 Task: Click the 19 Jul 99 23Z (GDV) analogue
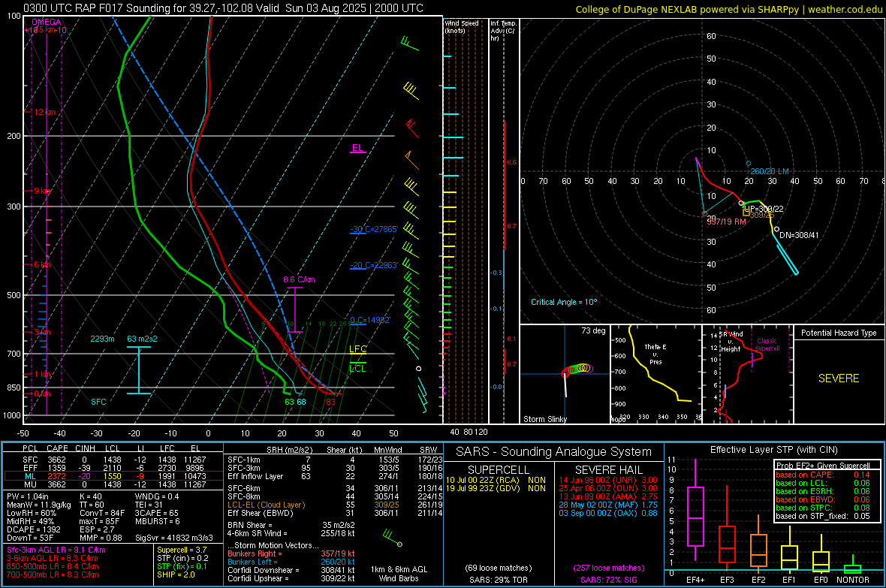pos(496,488)
